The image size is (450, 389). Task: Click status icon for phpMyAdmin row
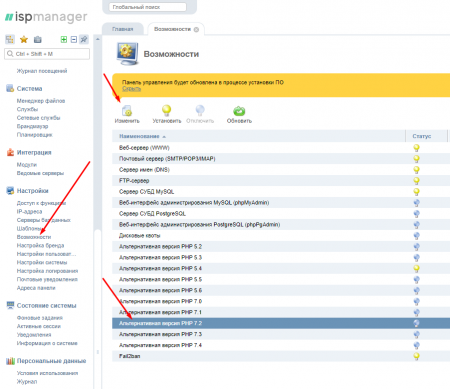(416, 203)
